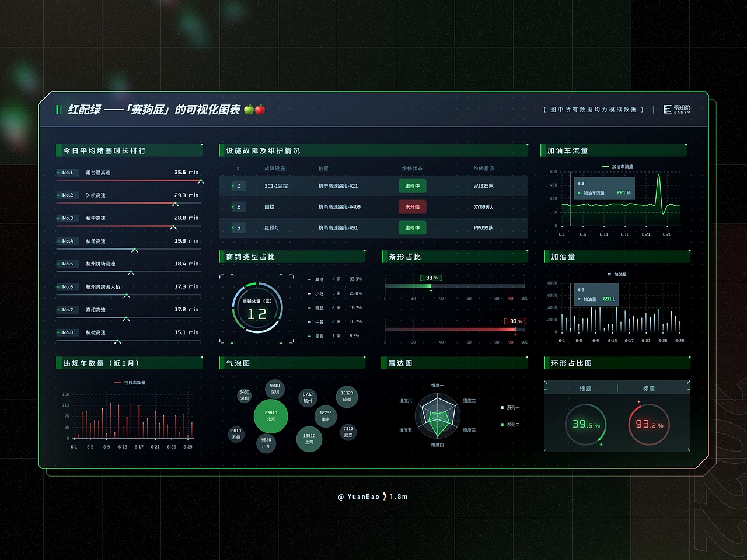
Task: Click the 上海 16810 bubble
Action: point(309,438)
